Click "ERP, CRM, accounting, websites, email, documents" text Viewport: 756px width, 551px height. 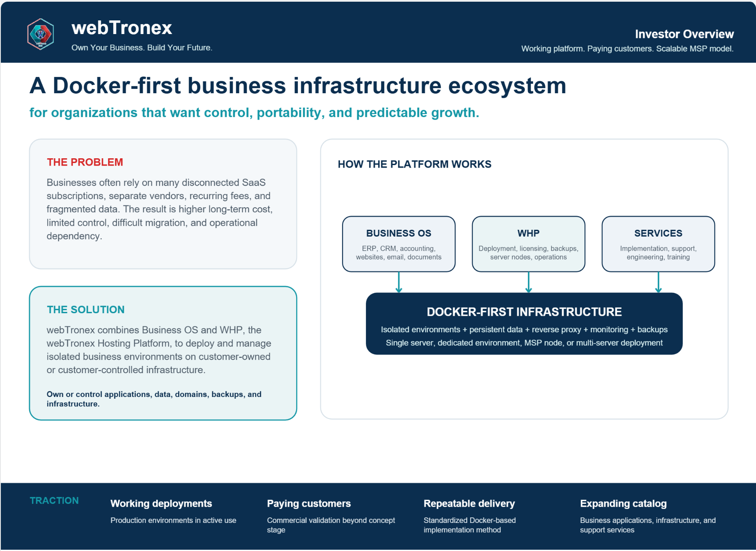pyautogui.click(x=399, y=253)
